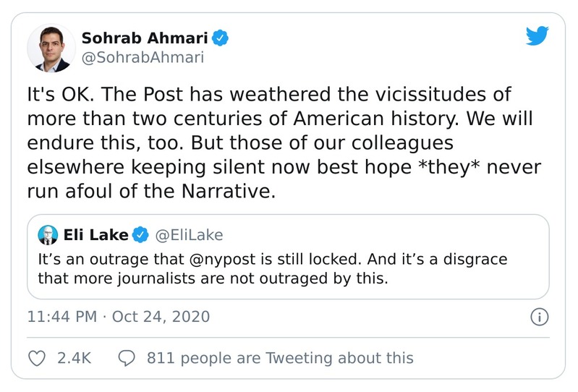Click Eli Lake's verified badge

coord(142,234)
